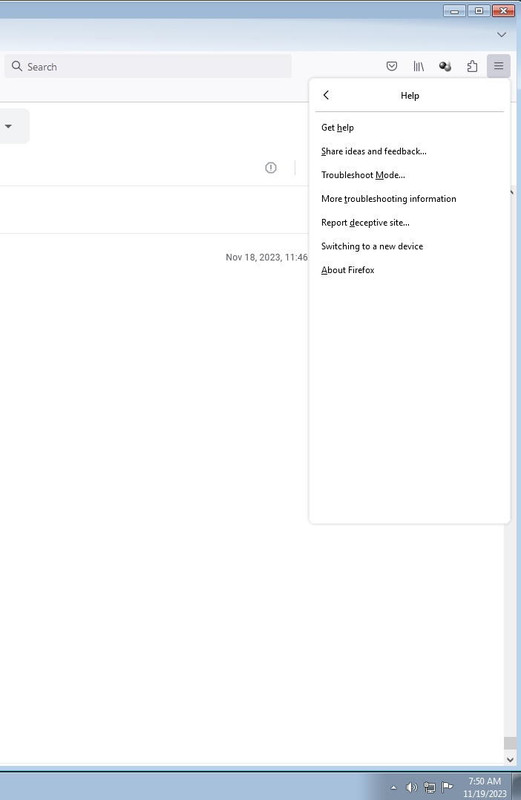Restore down the Firefox window
521x800 pixels.
pos(479,11)
